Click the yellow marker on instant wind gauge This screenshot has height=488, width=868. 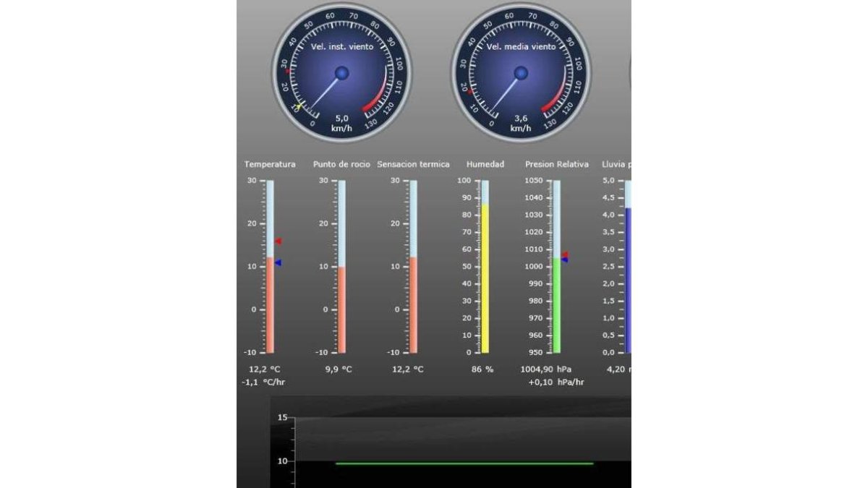click(299, 107)
